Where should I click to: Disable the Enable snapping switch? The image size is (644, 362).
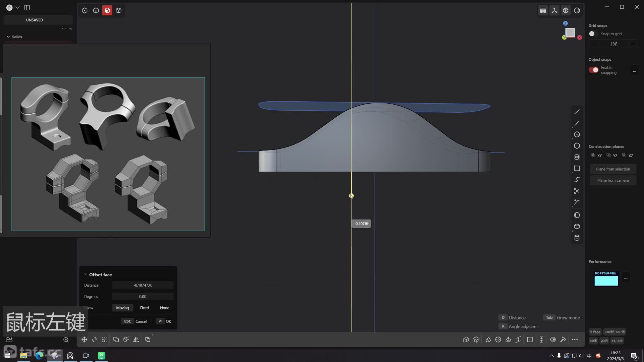click(593, 70)
